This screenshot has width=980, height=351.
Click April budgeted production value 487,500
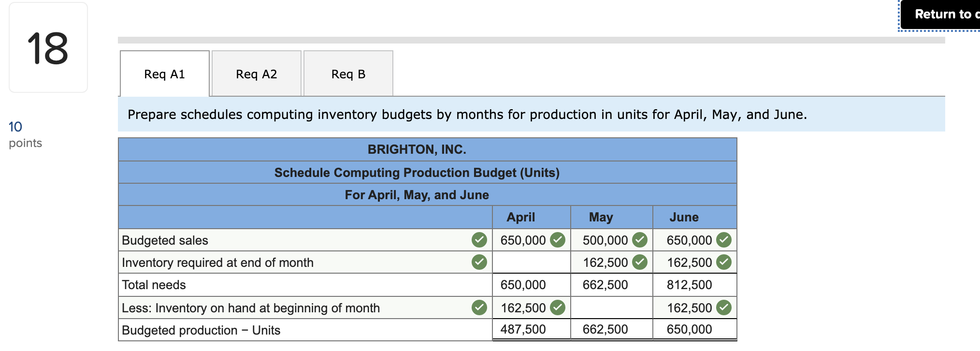coord(523,329)
